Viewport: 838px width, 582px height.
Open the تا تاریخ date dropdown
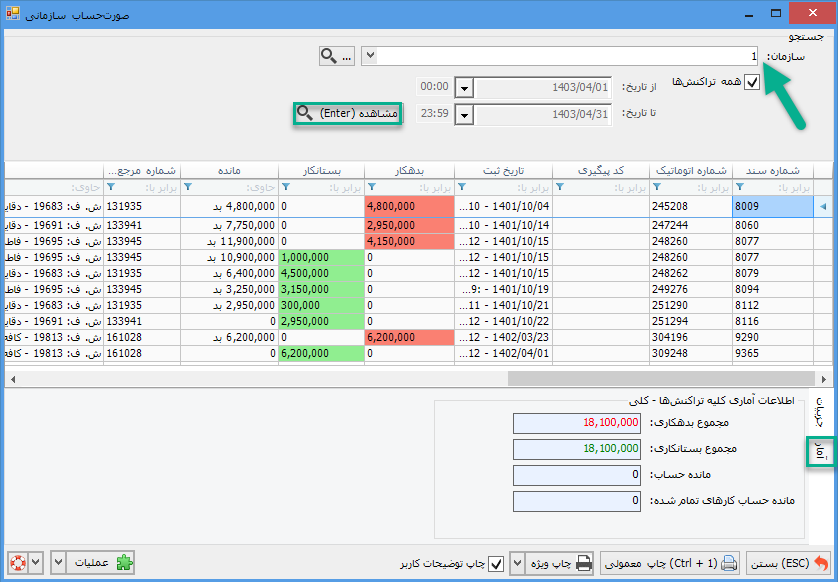464,114
